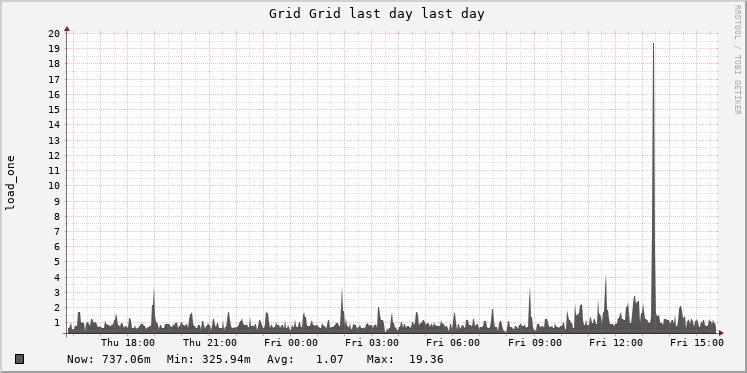Click the y-axis value 20 label
Screen dimensions: 747x373
point(54,33)
